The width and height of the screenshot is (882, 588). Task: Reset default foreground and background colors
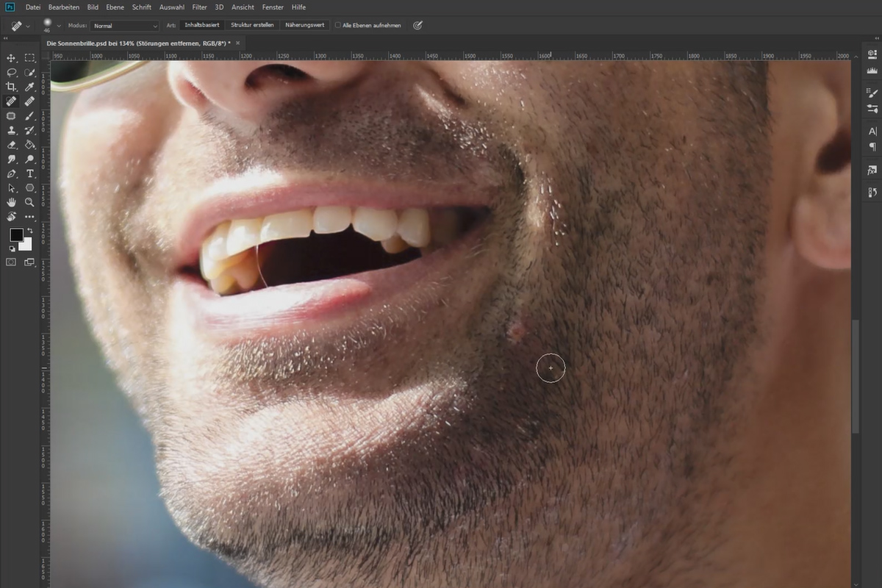tap(12, 248)
